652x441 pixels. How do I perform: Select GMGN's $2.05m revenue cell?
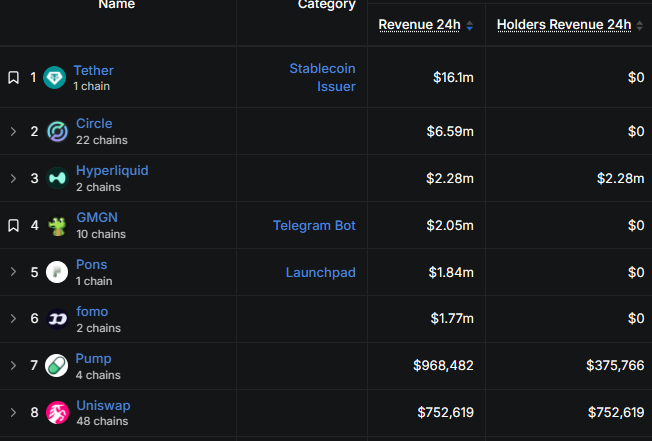click(450, 225)
